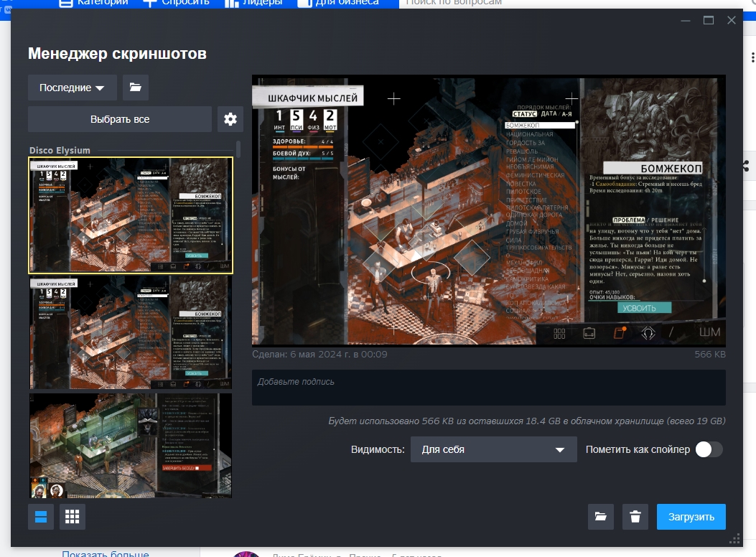Click the Выбрать все button
This screenshot has width=756, height=557.
(120, 119)
